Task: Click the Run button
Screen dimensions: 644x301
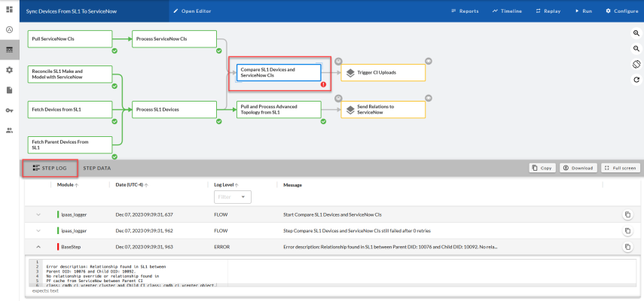Action: point(583,11)
